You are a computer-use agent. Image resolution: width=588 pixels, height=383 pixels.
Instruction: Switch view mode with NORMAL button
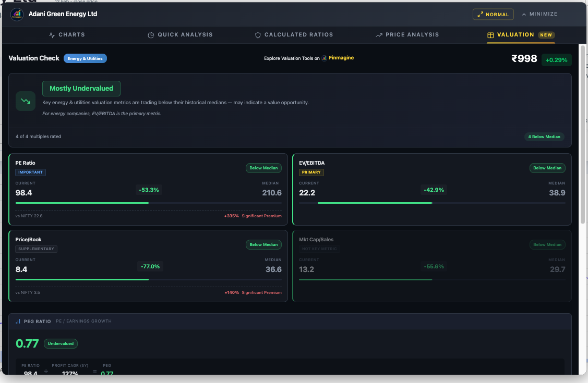[x=493, y=15]
